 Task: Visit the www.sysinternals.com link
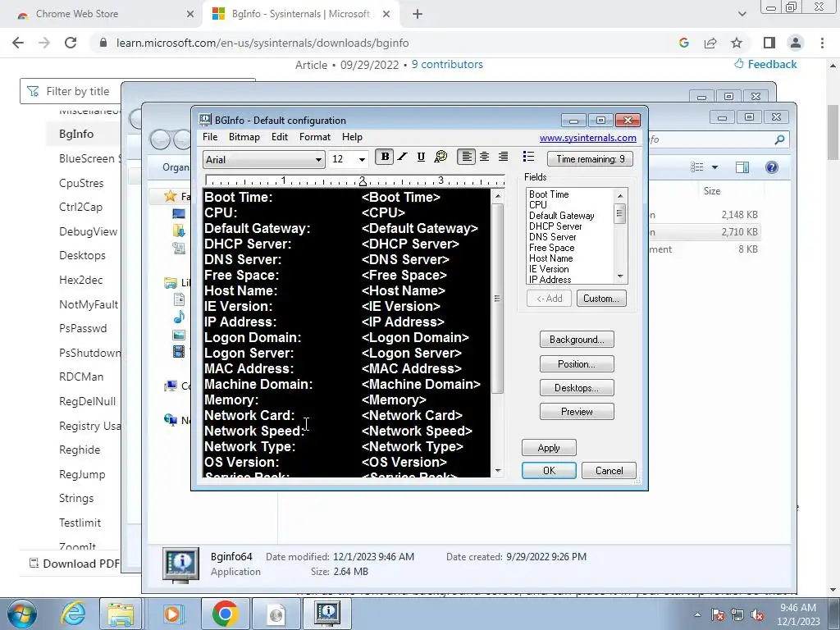tap(587, 138)
